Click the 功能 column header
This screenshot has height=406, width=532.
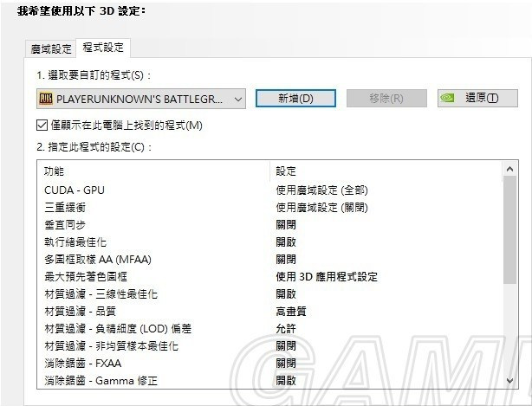tap(153, 171)
